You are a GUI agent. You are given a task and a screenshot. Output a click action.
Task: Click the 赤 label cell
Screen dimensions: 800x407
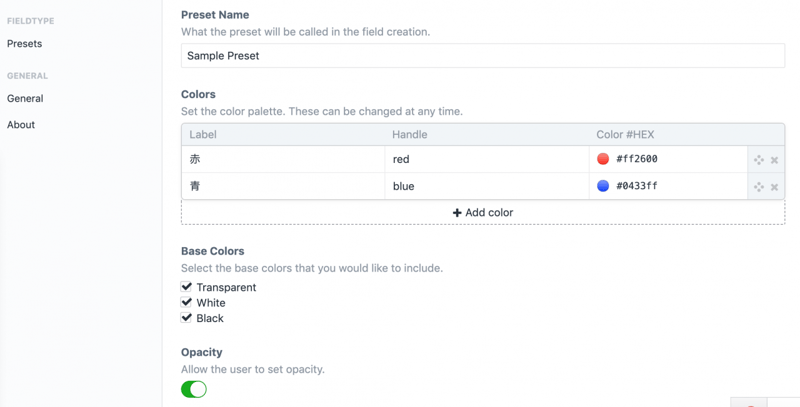[283, 159]
